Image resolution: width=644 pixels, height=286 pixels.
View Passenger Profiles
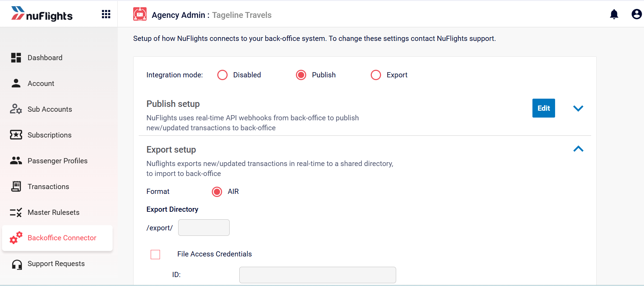click(x=57, y=161)
